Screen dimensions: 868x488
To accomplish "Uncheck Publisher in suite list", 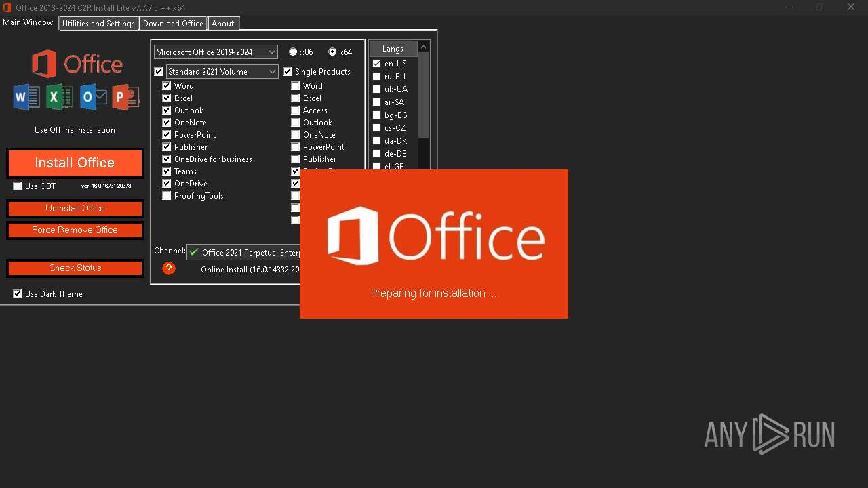I will coord(167,147).
